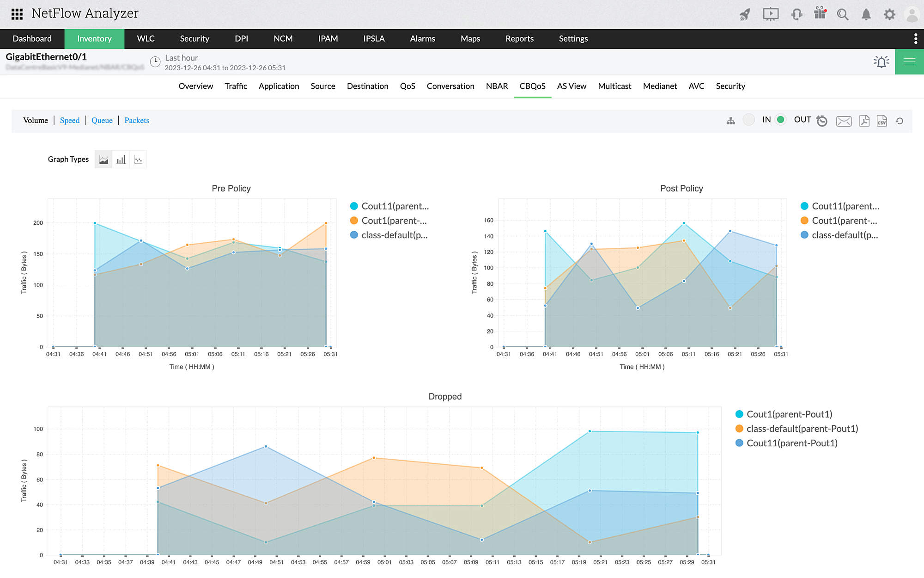Refresh the CBQoS graphs
Screen dimensions: 924x578
coord(899,121)
